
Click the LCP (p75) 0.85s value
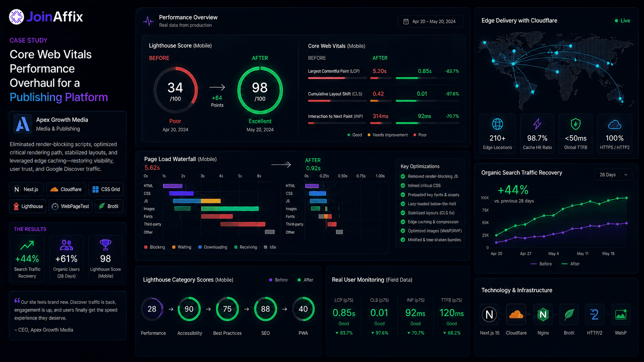point(344,313)
